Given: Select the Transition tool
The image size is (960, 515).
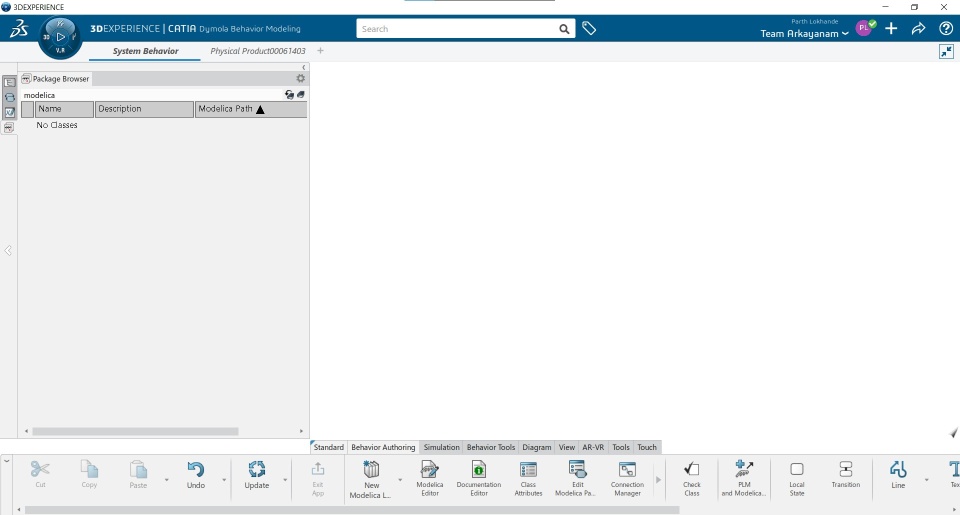Looking at the screenshot, I should pos(846,475).
